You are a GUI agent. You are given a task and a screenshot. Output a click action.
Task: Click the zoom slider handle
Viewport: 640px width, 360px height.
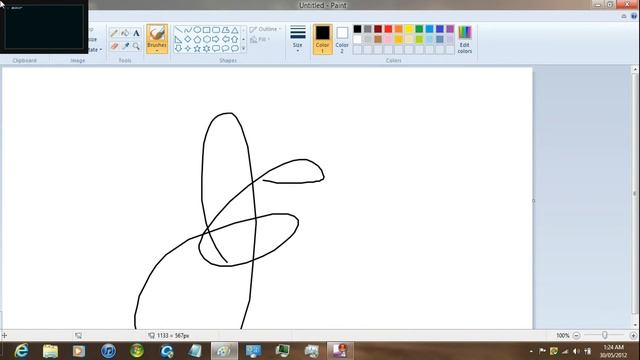(604, 335)
